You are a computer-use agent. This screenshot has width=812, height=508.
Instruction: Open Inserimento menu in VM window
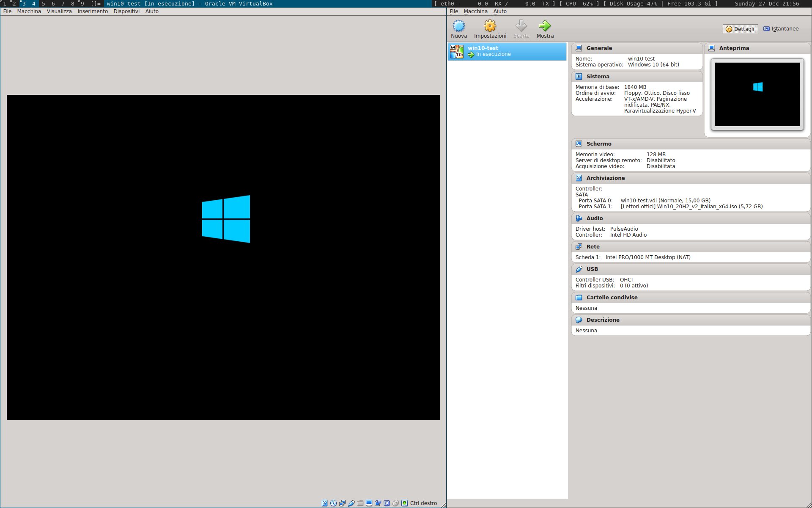pos(93,11)
